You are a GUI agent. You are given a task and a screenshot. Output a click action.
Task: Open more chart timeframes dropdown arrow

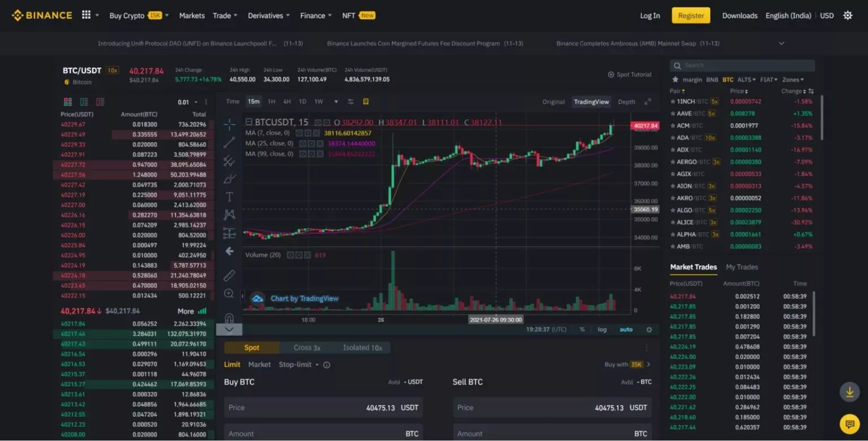point(336,102)
